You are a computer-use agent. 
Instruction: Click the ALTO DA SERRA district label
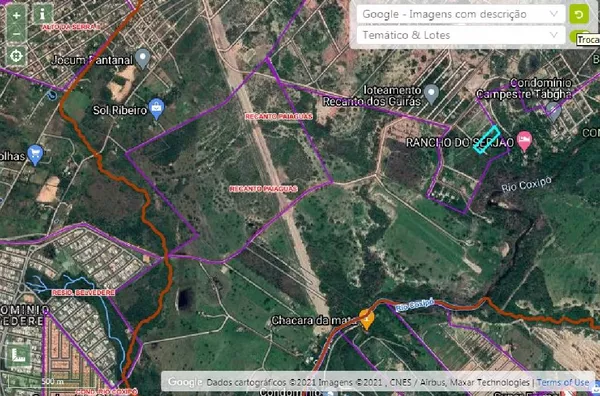pyautogui.click(x=71, y=27)
